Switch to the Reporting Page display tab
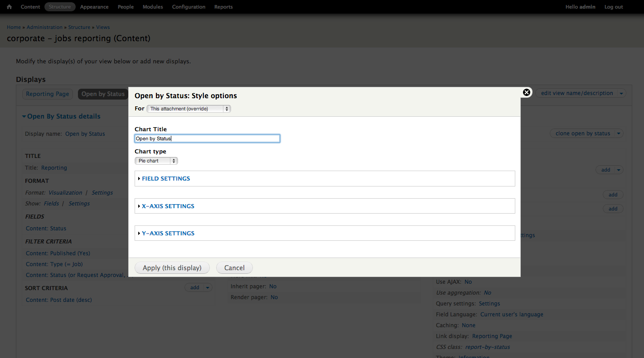Screen dimensions: 644x358 48,94
